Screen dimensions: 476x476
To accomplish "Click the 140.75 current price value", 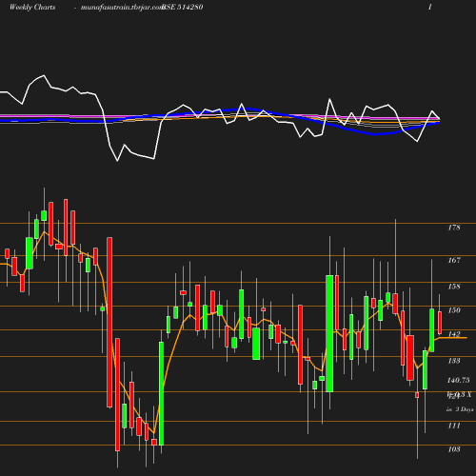I will [x=458, y=380].
